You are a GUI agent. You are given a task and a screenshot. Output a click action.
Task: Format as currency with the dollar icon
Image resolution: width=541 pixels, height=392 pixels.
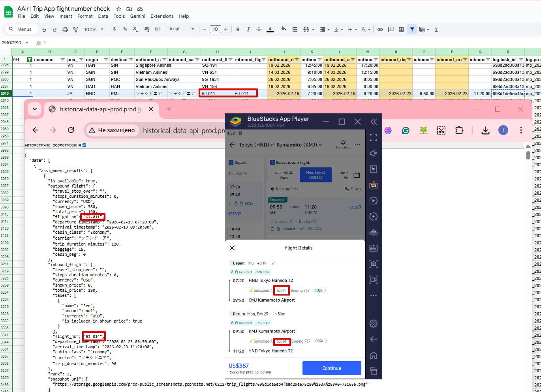115,29
